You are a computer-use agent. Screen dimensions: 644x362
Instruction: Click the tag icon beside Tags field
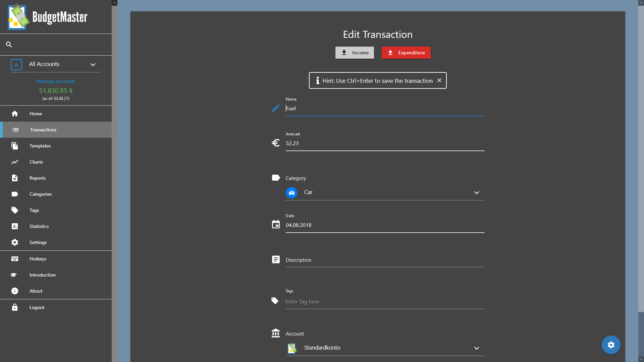tap(275, 301)
